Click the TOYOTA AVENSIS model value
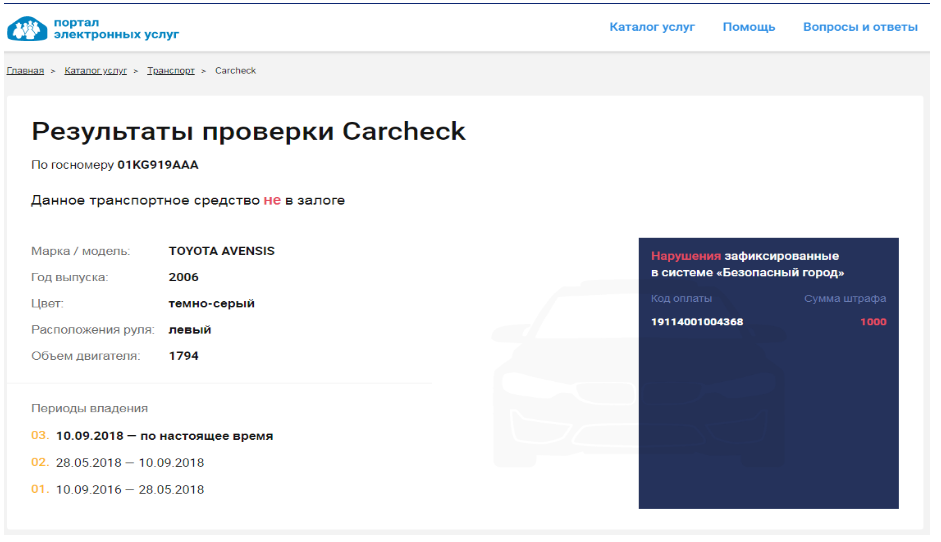The width and height of the screenshot is (941, 542). pyautogui.click(x=221, y=251)
